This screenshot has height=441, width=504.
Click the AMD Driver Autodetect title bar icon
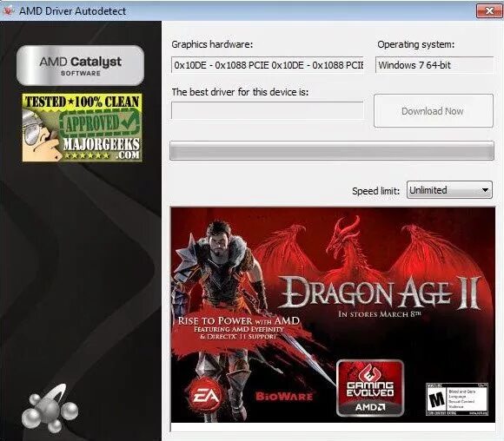pos(8,10)
